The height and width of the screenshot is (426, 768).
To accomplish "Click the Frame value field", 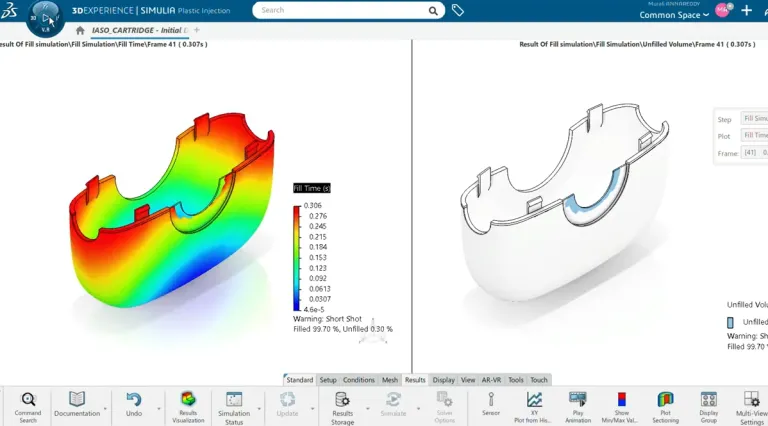I will (754, 152).
